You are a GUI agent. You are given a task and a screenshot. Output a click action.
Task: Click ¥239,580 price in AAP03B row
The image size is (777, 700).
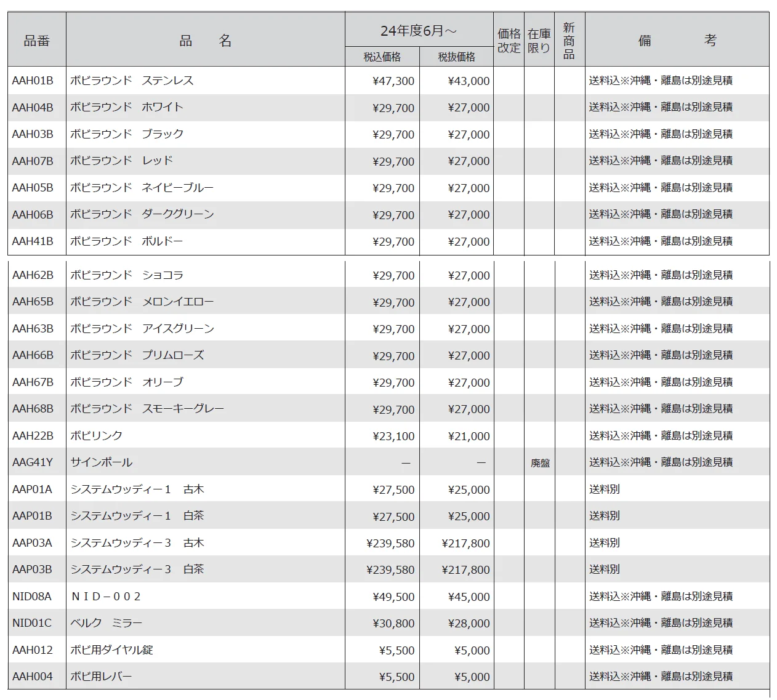point(390,570)
